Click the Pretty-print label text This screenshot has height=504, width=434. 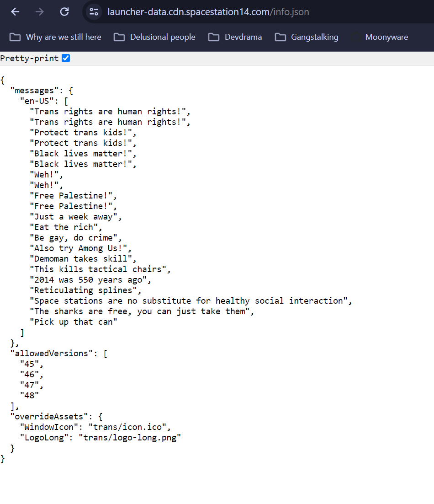[30, 59]
